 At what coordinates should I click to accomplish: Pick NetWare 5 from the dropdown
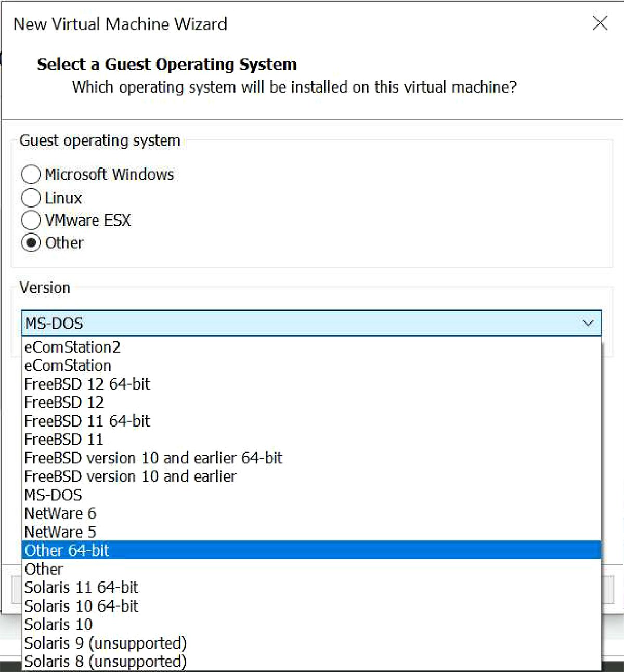tap(60, 532)
